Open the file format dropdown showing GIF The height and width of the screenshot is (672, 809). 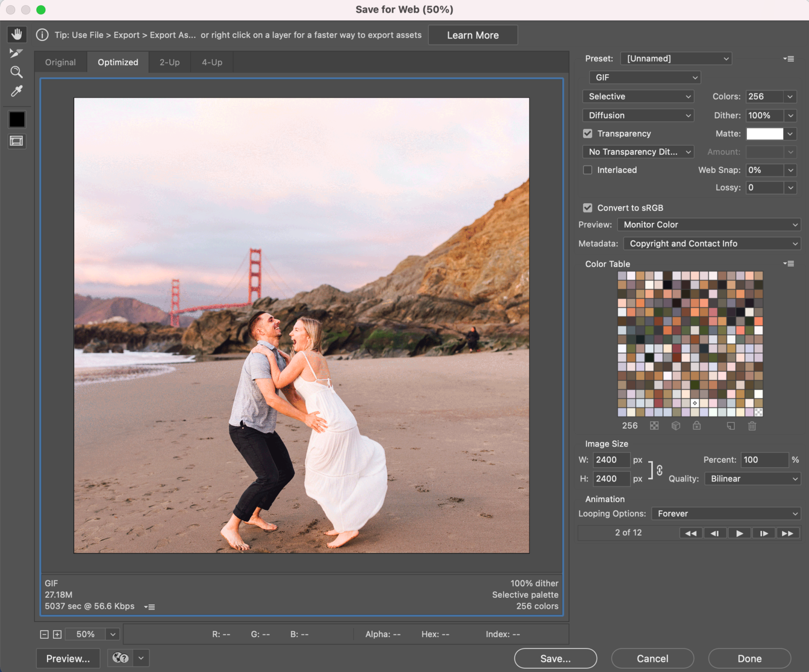pyautogui.click(x=644, y=77)
